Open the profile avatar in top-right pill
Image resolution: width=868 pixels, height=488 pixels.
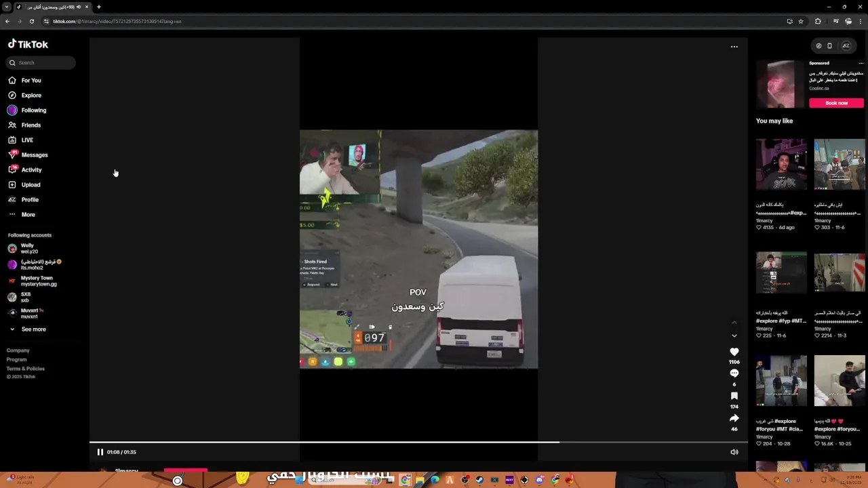coord(846,46)
